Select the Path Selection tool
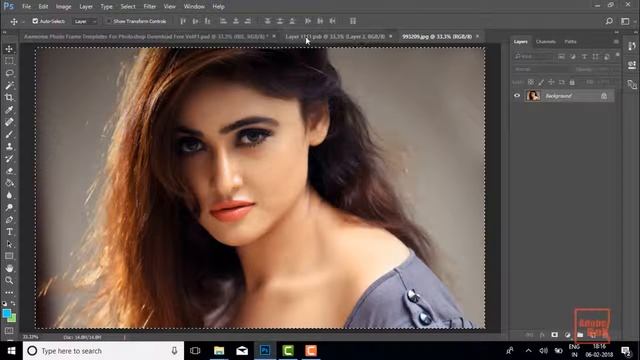This screenshot has height=360, width=640. [9, 244]
